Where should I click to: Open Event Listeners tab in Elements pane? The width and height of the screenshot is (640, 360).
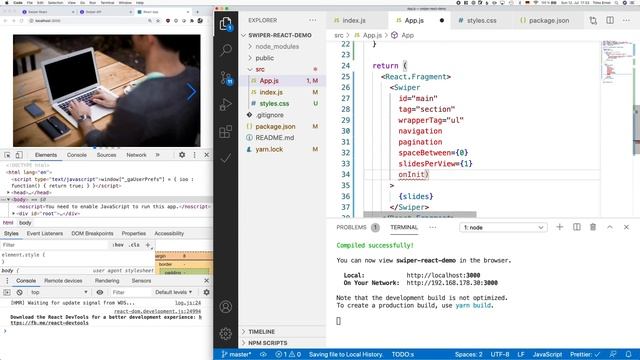[x=45, y=233]
